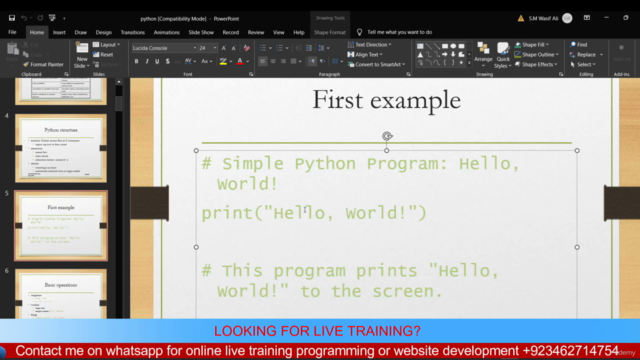Select the Text Box shape in gallery

[420, 46]
